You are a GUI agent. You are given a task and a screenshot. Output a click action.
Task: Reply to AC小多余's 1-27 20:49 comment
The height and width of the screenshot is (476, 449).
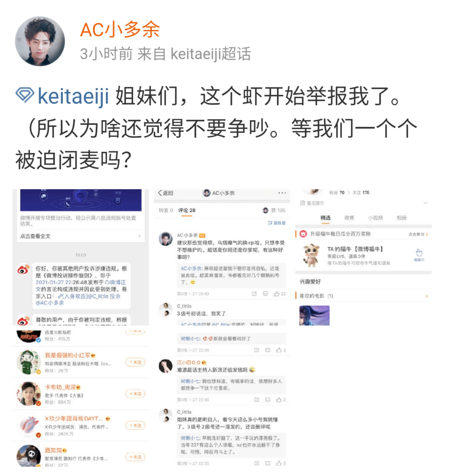265,294
